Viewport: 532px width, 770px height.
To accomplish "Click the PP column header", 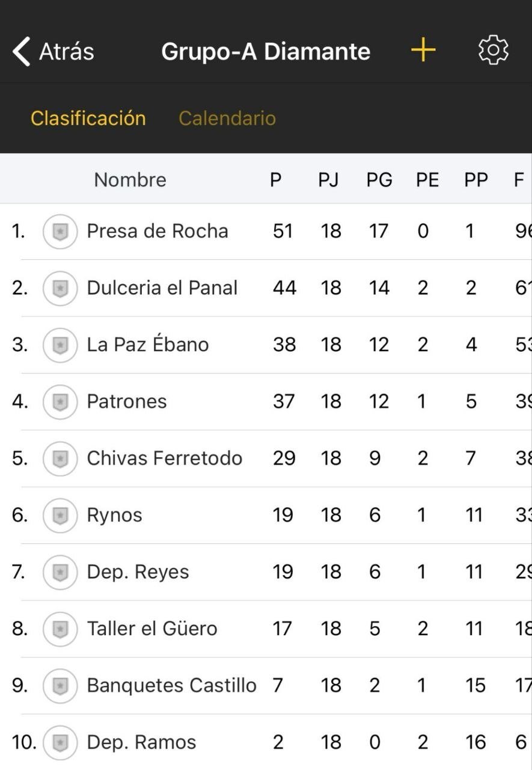I will pos(475,179).
